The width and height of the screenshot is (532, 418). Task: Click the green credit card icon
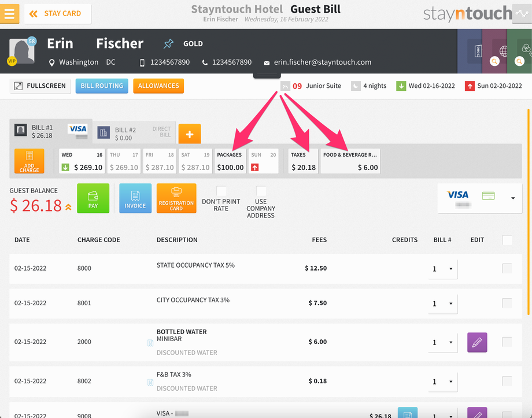[488, 196]
